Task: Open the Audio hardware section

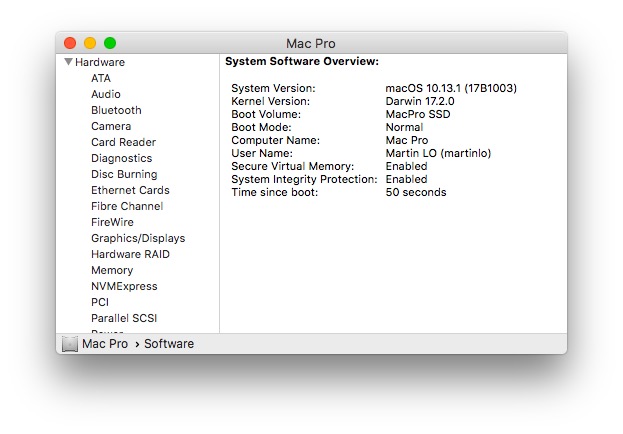Action: pos(106,94)
